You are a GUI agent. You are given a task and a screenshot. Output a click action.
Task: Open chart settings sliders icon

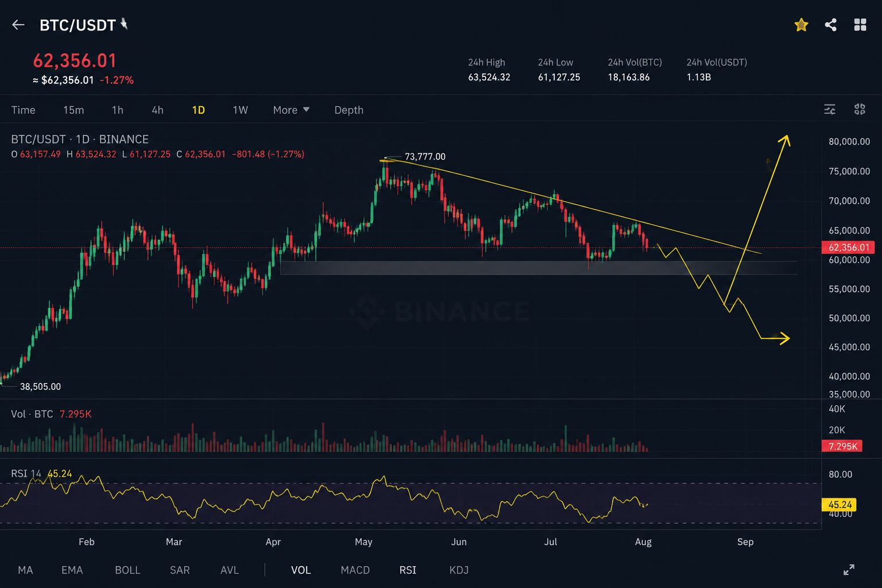[x=830, y=109]
